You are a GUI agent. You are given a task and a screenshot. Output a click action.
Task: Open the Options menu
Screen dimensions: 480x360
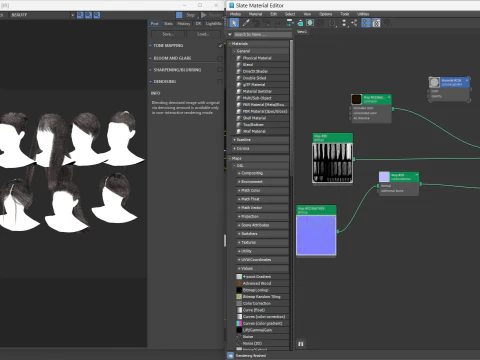(x=326, y=14)
